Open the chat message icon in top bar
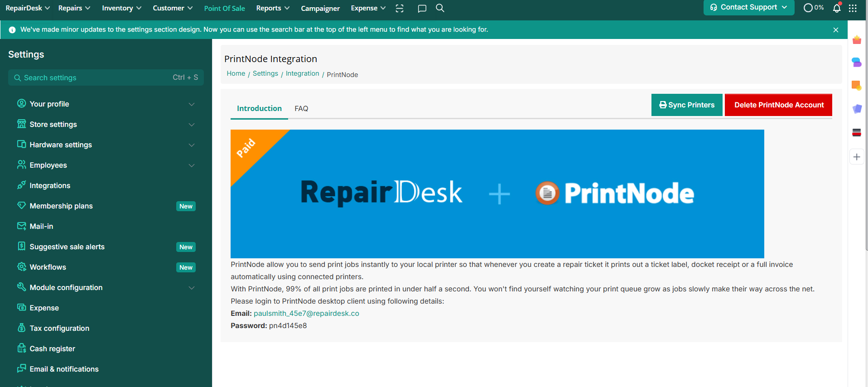Viewport: 868px width, 387px height. click(422, 8)
